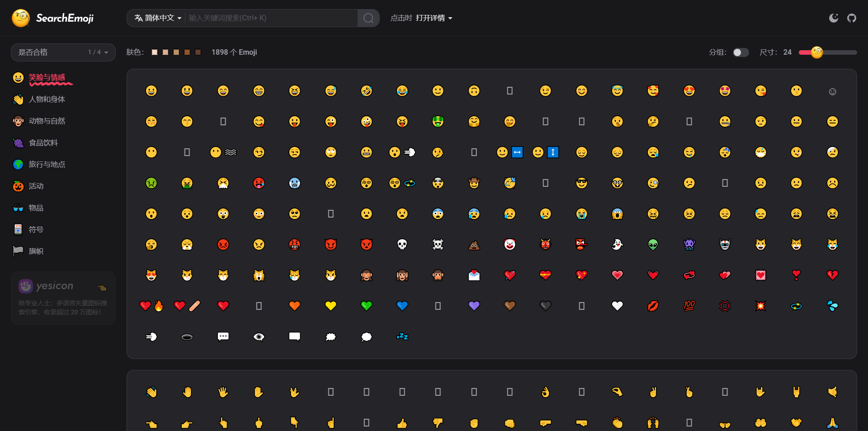This screenshot has height=431, width=868.
Task: Open the 旗帜 flags category
Action: [x=36, y=251]
